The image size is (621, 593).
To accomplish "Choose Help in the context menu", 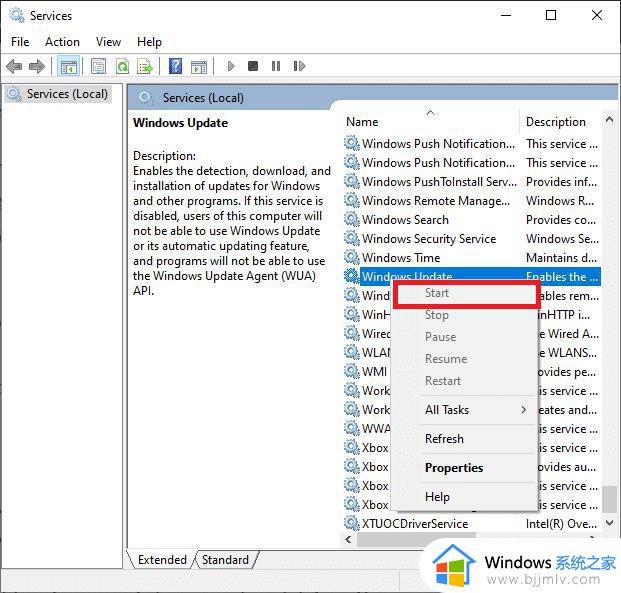I will (467, 497).
